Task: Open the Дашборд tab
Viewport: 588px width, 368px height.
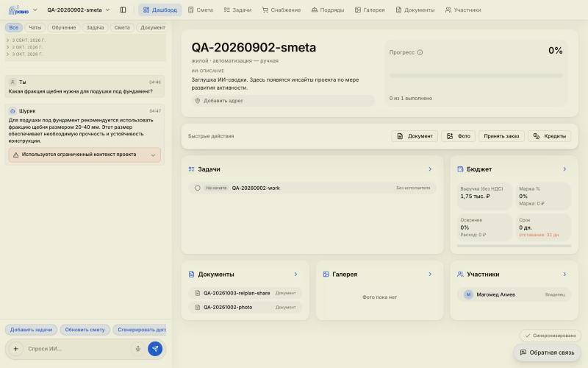Action: click(159, 10)
